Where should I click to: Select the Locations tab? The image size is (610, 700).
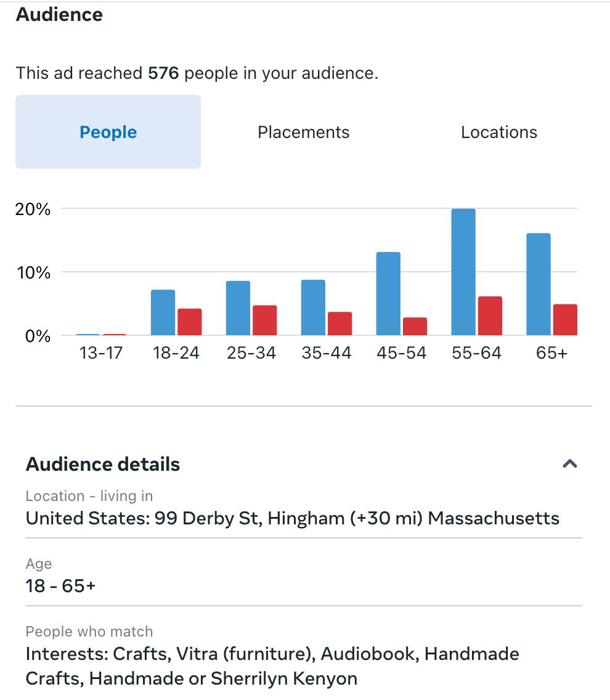click(x=498, y=132)
